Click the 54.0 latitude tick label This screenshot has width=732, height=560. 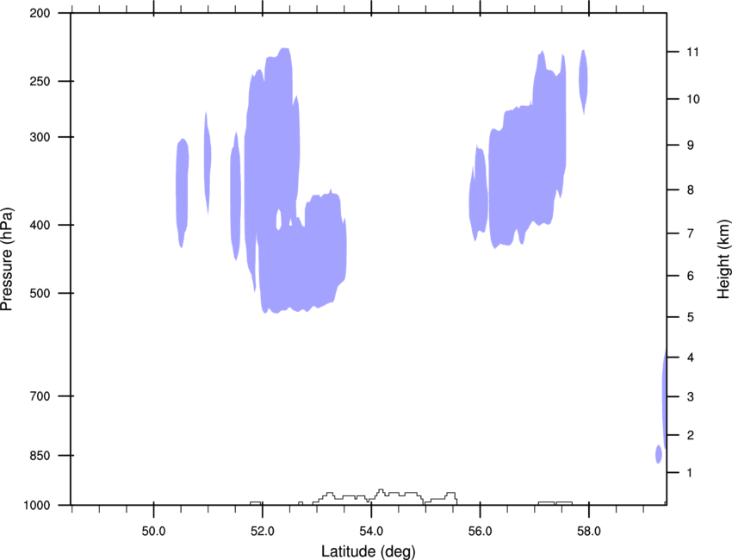[372, 532]
